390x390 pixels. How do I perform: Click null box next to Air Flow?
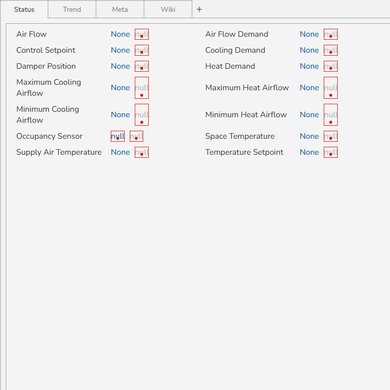pyautogui.click(x=142, y=34)
